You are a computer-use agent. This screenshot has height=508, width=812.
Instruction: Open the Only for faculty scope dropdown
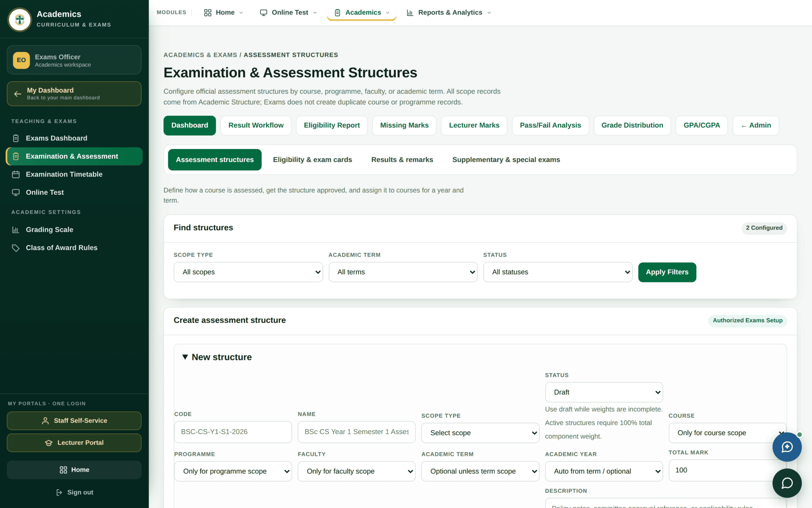click(357, 472)
